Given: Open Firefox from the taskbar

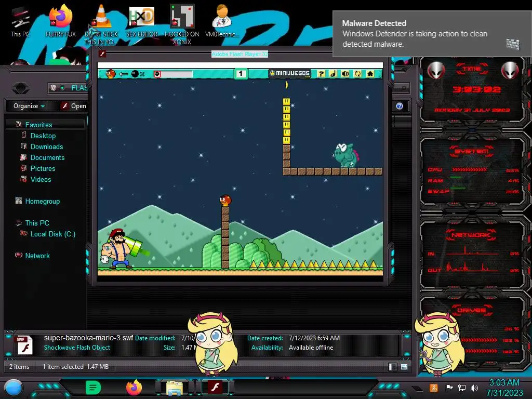Looking at the screenshot, I should click(x=134, y=388).
